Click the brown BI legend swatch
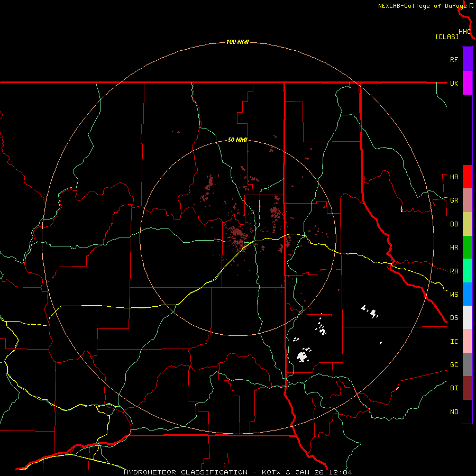This screenshot has height=476, width=476. coord(467,388)
